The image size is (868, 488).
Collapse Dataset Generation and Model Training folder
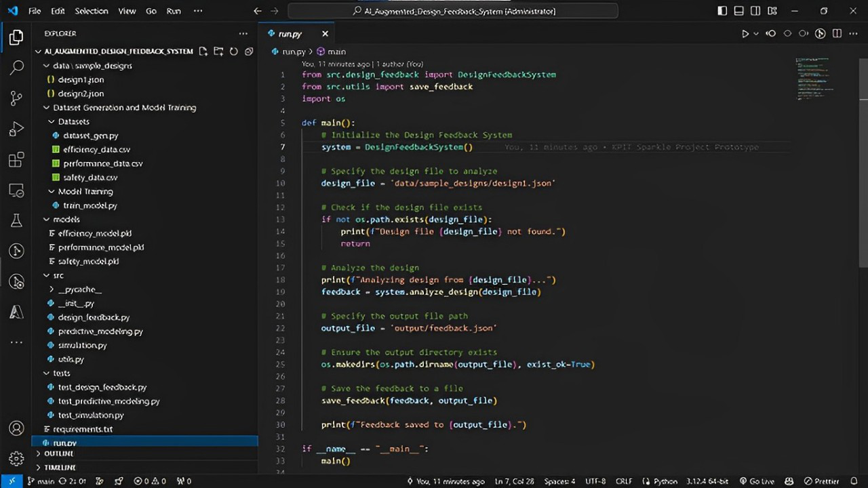[47, 108]
